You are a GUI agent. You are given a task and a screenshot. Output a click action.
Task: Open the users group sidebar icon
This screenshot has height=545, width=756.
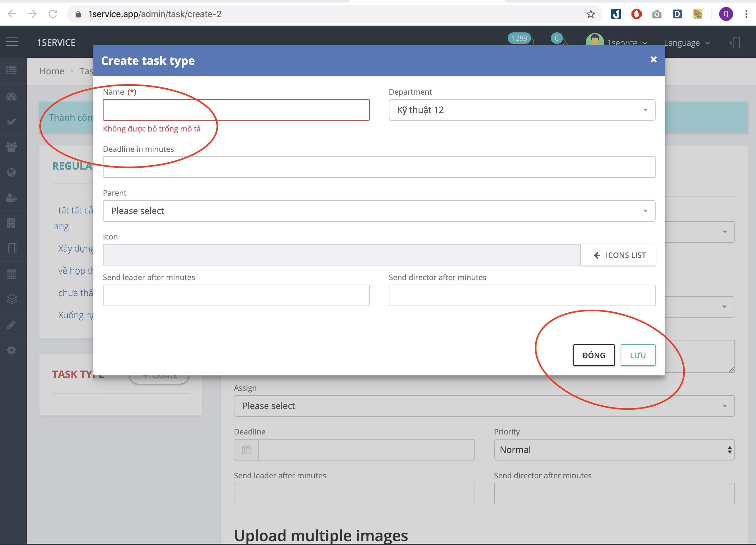pyautogui.click(x=12, y=147)
